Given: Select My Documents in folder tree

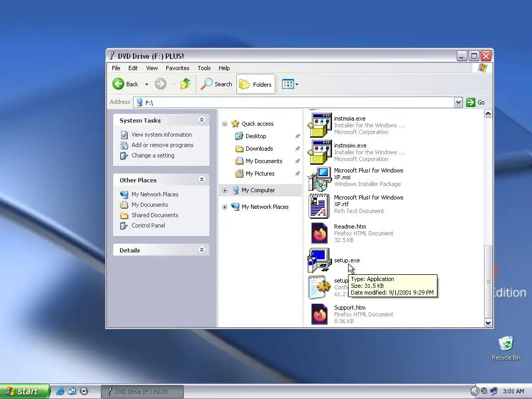Looking at the screenshot, I should click(263, 161).
